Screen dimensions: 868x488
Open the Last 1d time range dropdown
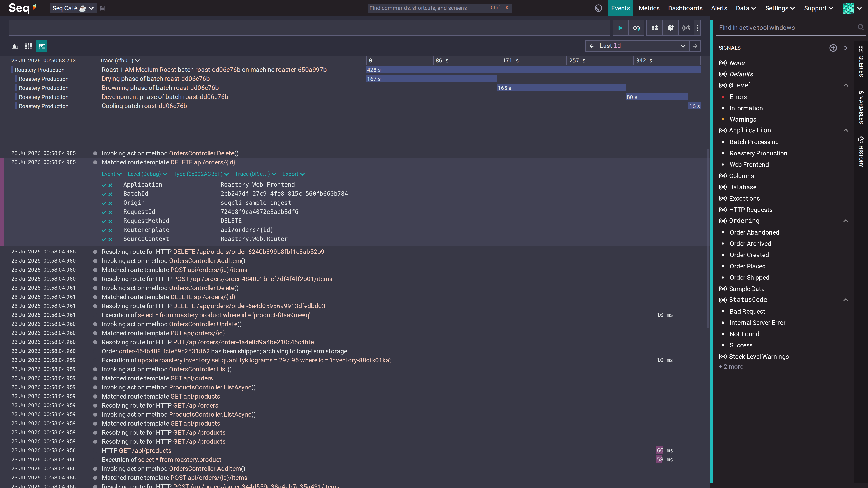[x=643, y=46]
